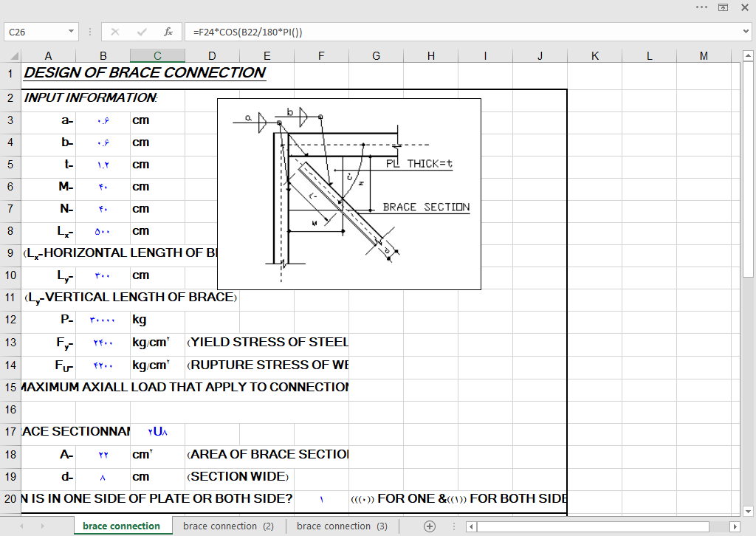Click previous sheet navigation arrow
The width and height of the screenshot is (756, 536).
tap(21, 526)
